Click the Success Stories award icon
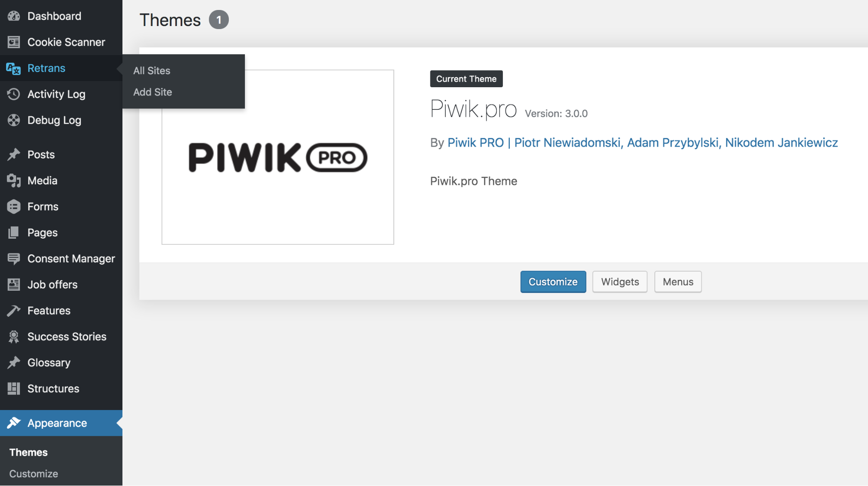Image resolution: width=868 pixels, height=486 pixels. pos(14,337)
